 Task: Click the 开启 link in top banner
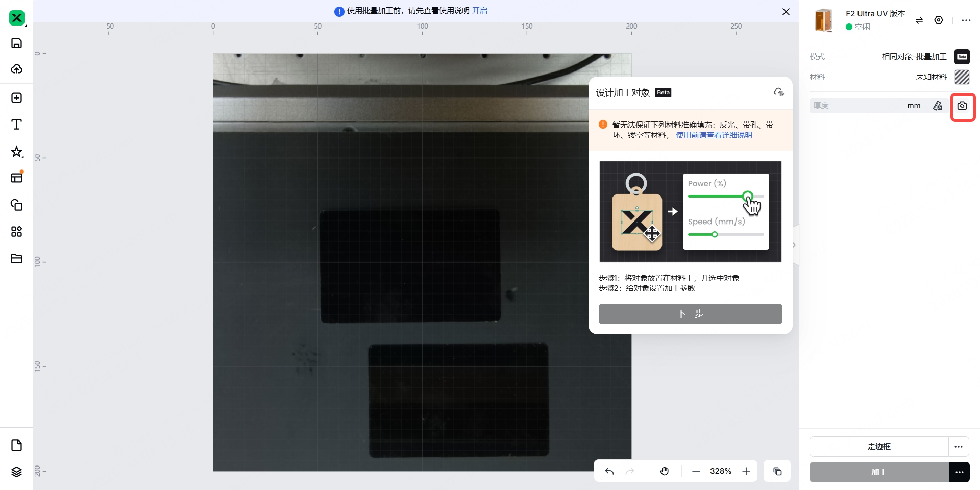point(479,11)
